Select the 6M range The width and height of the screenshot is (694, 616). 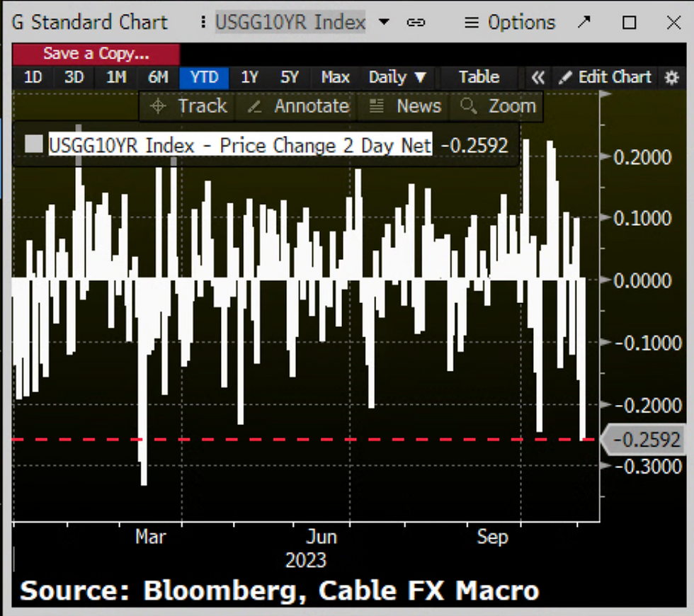click(x=158, y=78)
